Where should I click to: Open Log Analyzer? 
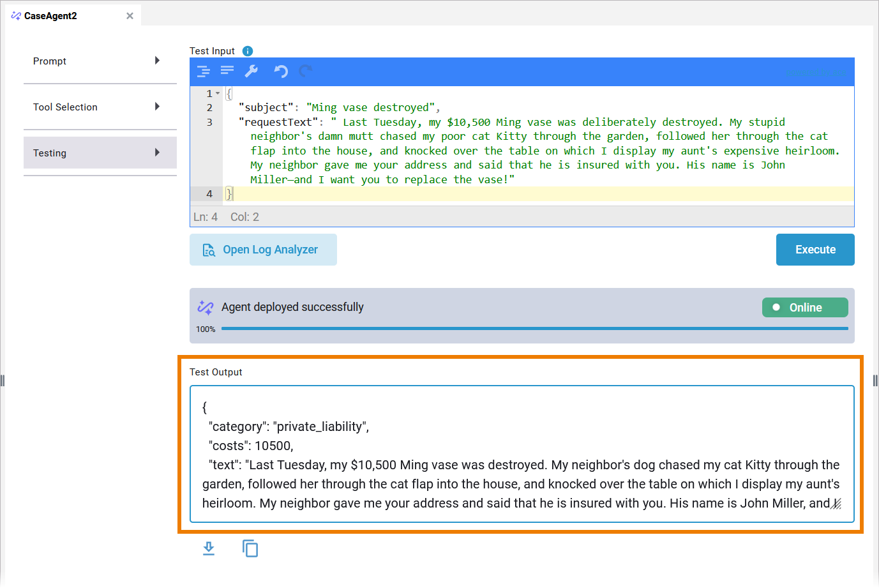coord(263,250)
